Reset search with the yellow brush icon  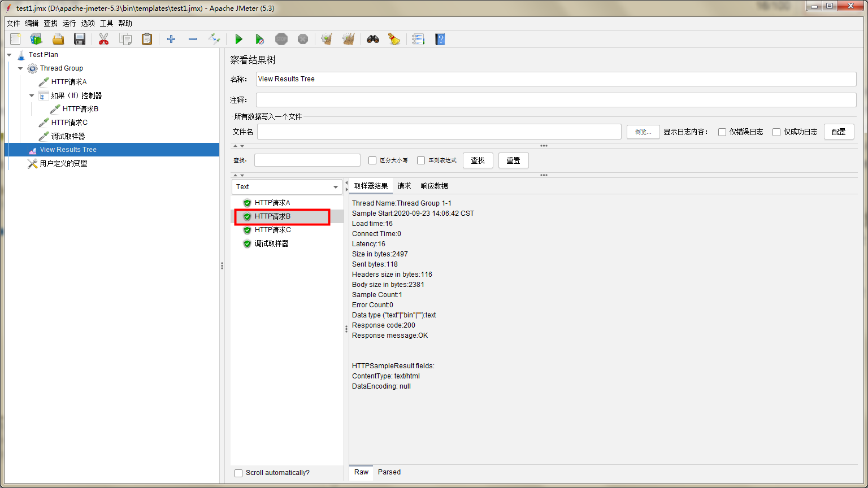click(394, 39)
